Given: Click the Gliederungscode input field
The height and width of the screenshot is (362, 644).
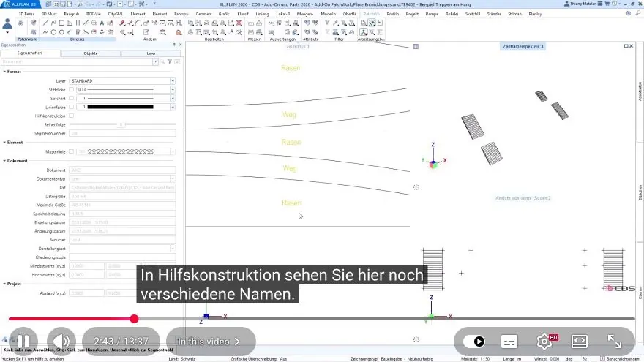Looking at the screenshot, I should (122, 257).
